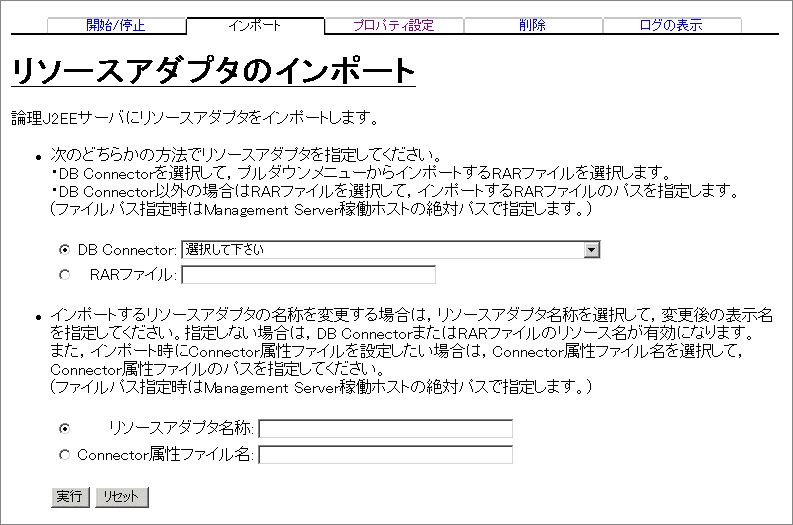The width and height of the screenshot is (793, 525).
Task: Click the text 論理J2EEサーバにリソースアダプタをインポートします。
Action: (195, 118)
